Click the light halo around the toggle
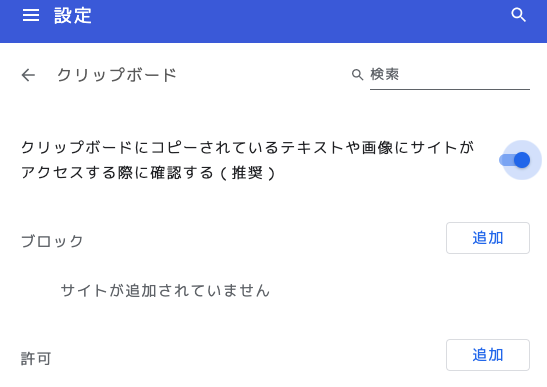547x387 pixels. (x=522, y=146)
